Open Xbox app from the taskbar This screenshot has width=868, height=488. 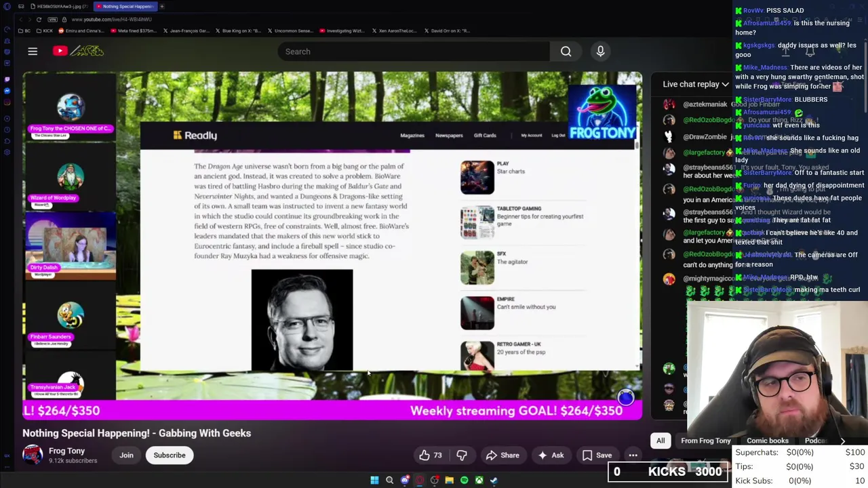[479, 481]
